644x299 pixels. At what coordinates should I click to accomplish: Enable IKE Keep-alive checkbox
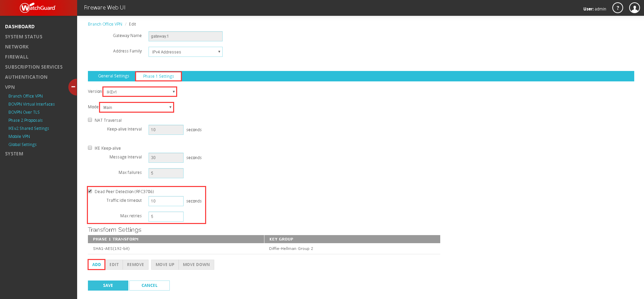point(90,148)
